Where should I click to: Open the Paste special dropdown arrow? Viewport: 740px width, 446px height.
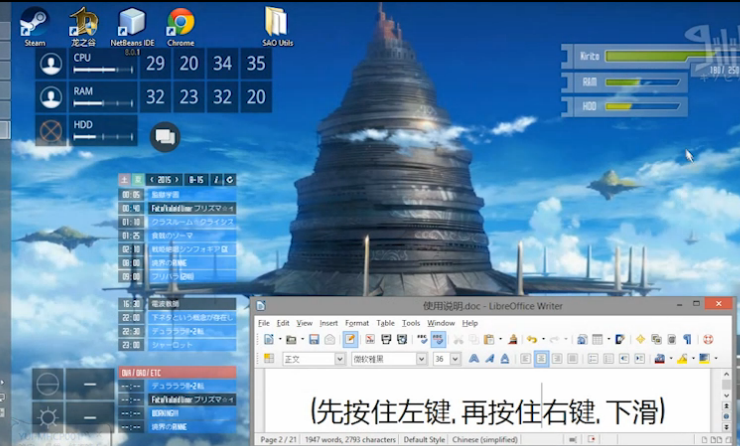[500, 339]
